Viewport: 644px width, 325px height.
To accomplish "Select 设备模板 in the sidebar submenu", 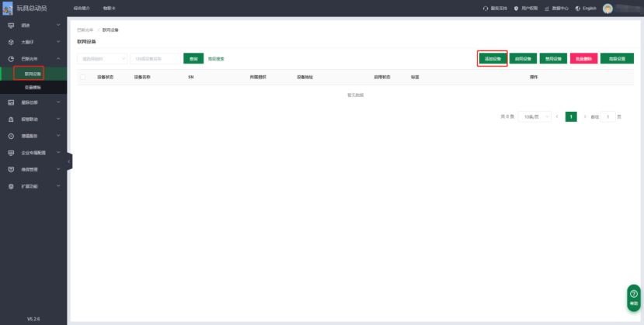I will pyautogui.click(x=33, y=88).
